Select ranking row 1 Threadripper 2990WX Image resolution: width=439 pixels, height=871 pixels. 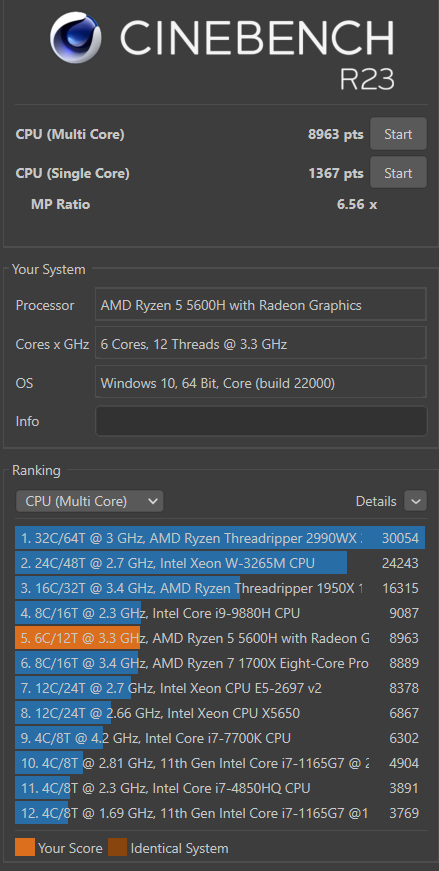click(220, 538)
